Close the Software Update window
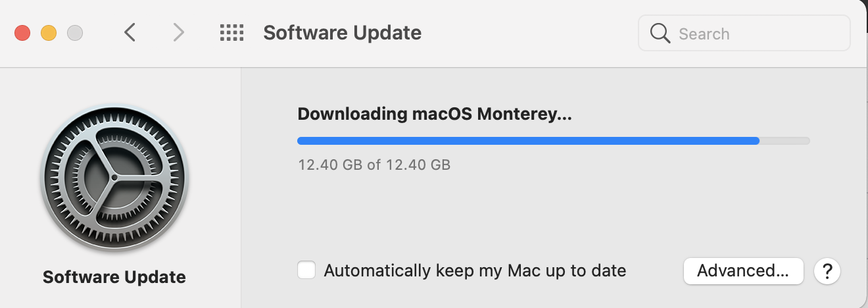This screenshot has height=308, width=868. [22, 32]
